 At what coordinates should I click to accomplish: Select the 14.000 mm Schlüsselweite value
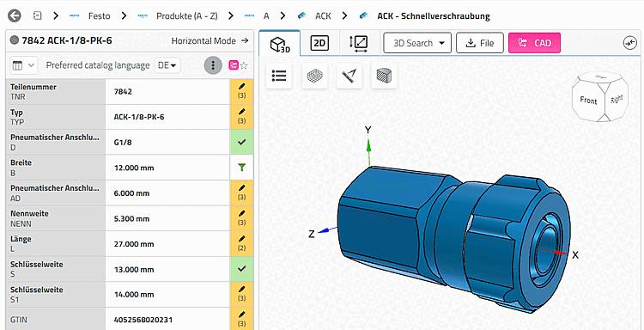pyautogui.click(x=167, y=295)
